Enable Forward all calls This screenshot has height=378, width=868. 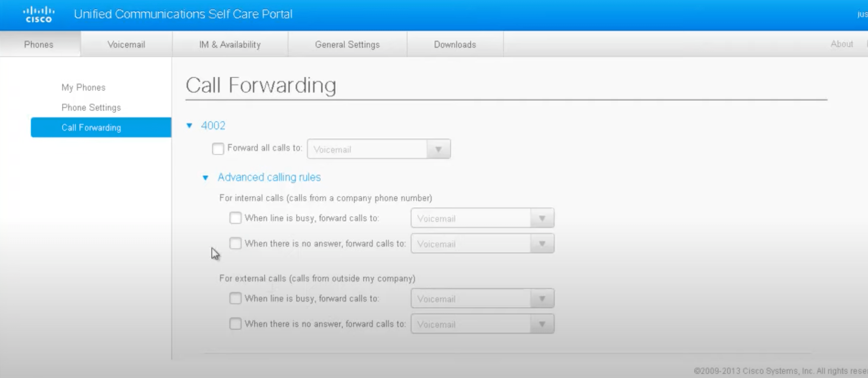click(218, 149)
